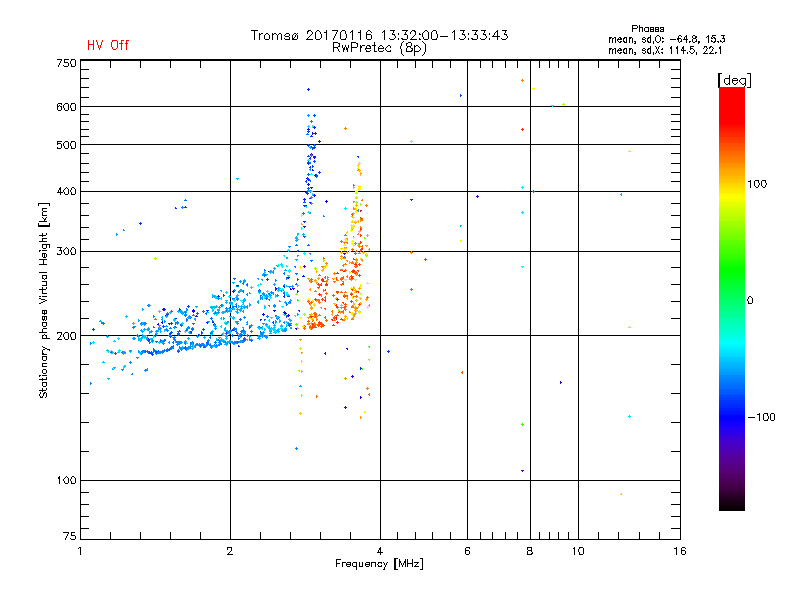This screenshot has height=600, width=800.
Task: Click the x-axis tick label '2'
Action: 230,551
